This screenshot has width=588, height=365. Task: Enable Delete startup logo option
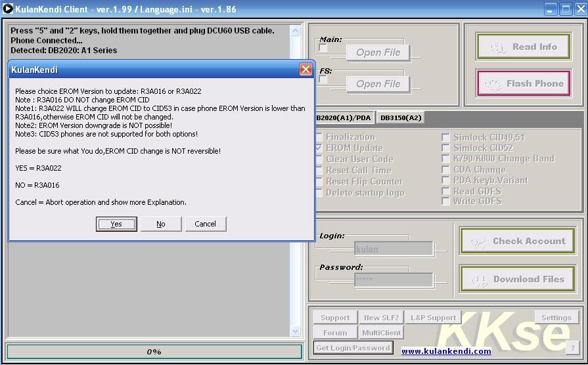(319, 192)
